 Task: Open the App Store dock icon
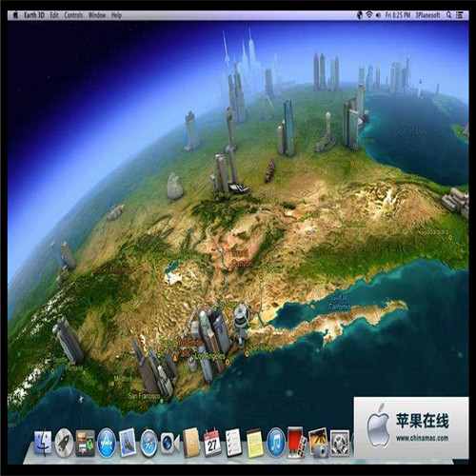click(x=107, y=443)
